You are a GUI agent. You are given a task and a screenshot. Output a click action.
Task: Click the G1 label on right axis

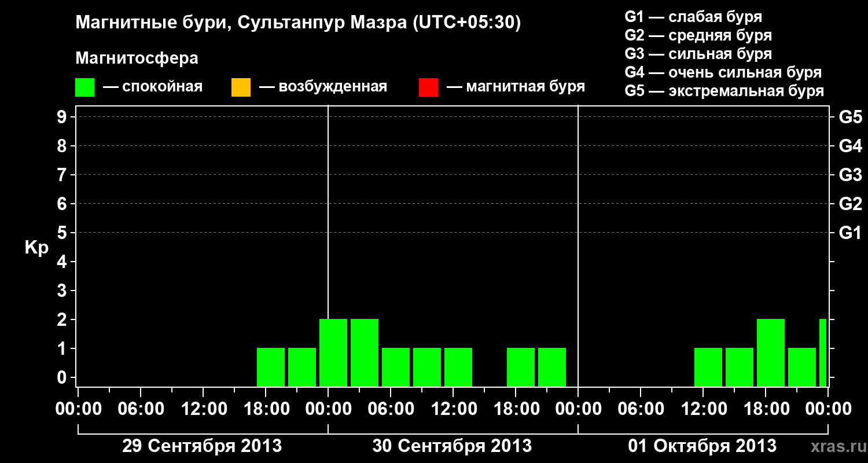850,233
